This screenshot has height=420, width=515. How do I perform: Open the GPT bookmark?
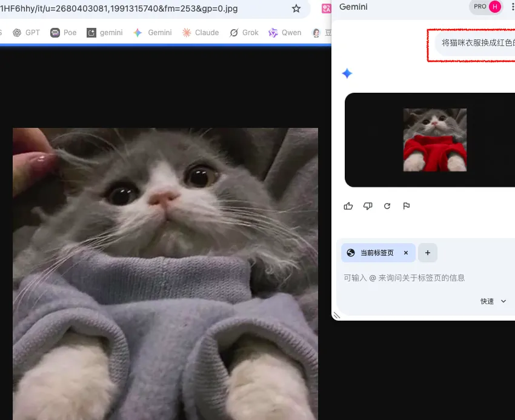26,33
